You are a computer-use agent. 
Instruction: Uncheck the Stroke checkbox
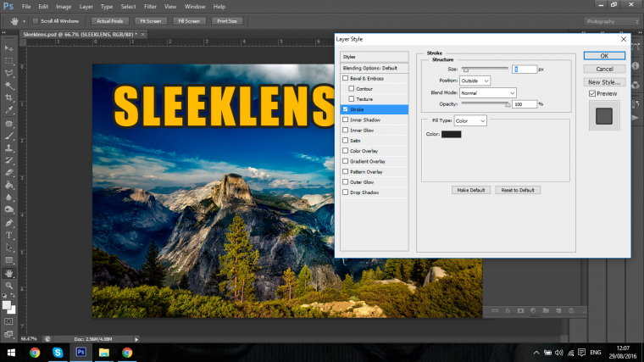click(x=346, y=109)
